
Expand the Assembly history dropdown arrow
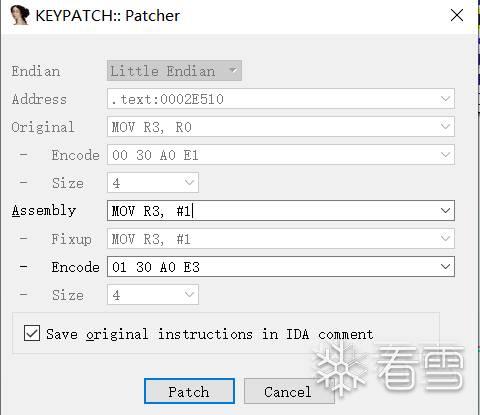pos(445,211)
